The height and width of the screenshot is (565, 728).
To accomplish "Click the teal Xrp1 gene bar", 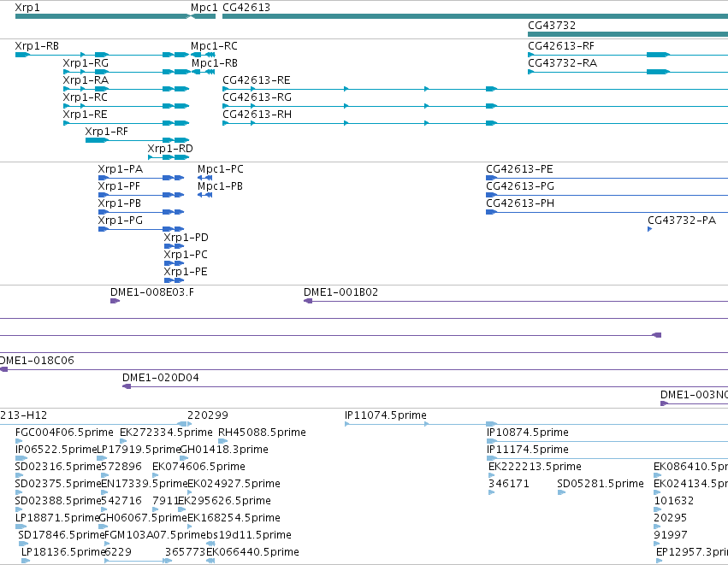I will [102, 17].
